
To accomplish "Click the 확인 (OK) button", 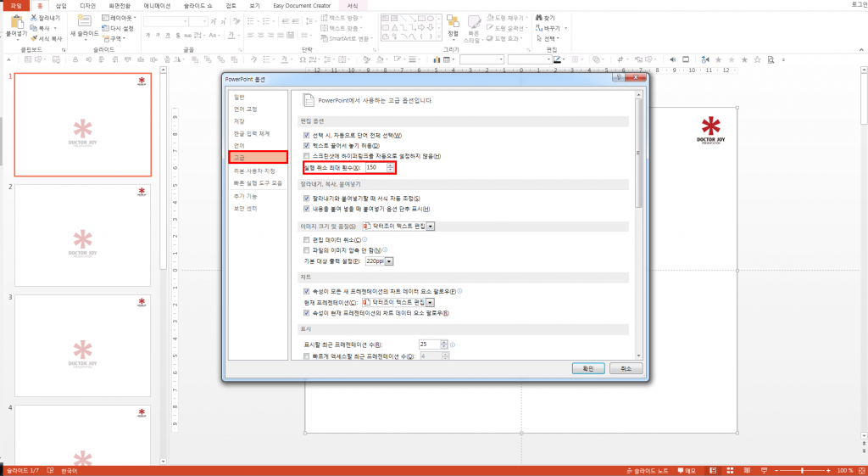I will point(588,368).
